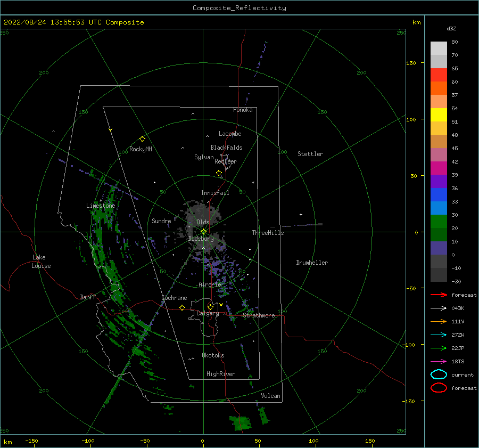479x448 pixels.
Task: Click the light grey 70-80 dBZ swatch
Action: (x=439, y=48)
